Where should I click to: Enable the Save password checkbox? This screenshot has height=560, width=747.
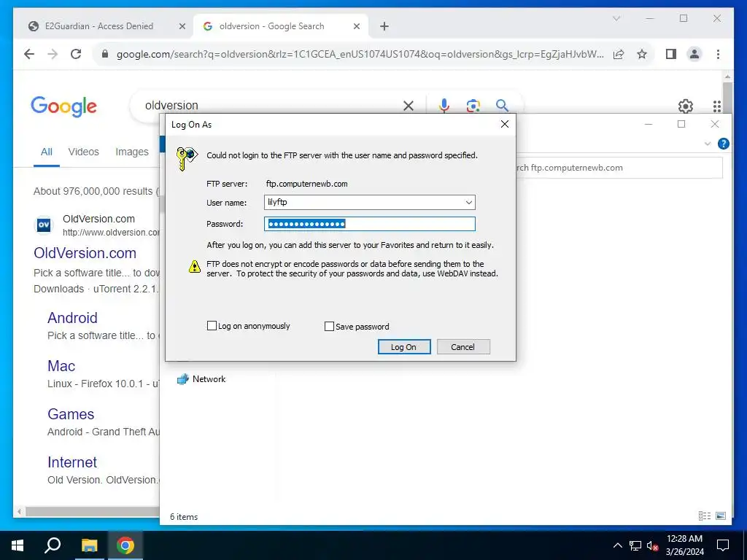pyautogui.click(x=329, y=326)
